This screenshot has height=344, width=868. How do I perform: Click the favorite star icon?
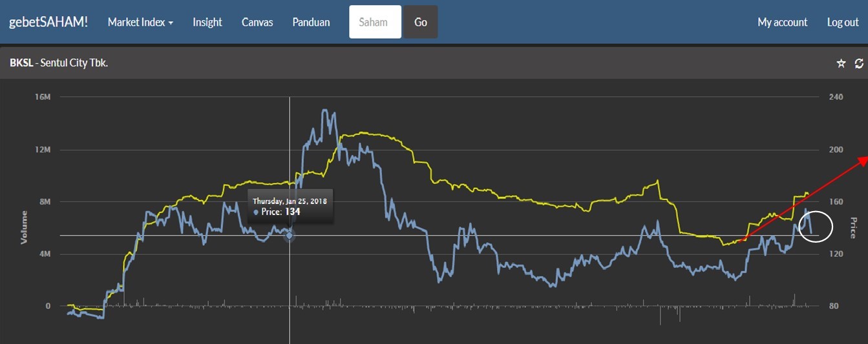coord(841,63)
